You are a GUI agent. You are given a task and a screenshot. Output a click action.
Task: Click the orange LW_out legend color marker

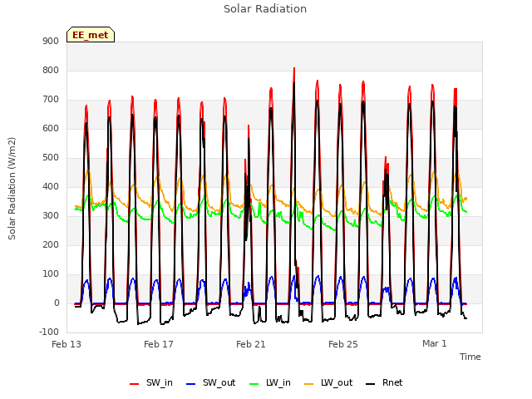pyautogui.click(x=309, y=384)
